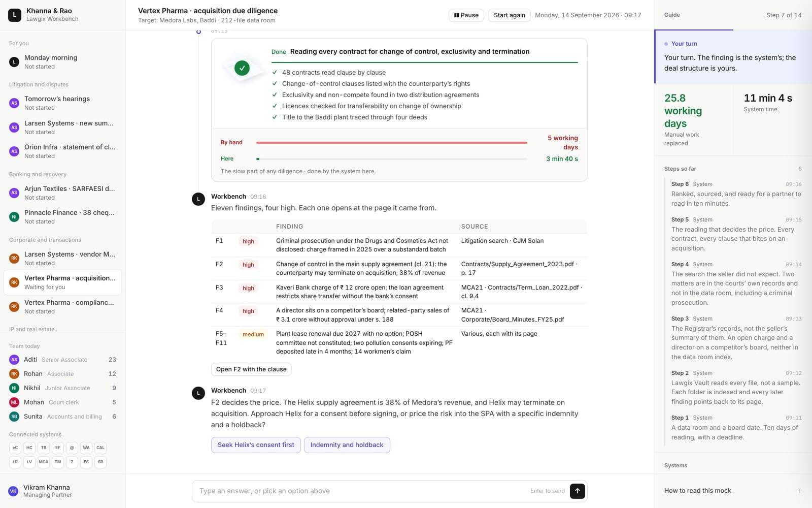Select the 'Vertex Pharma · acquisition...' matter

[62, 282]
